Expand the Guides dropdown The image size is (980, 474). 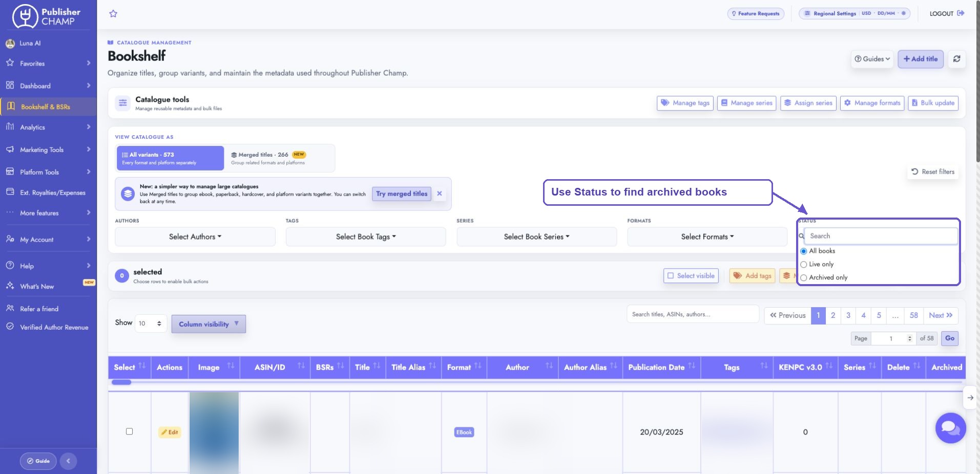pyautogui.click(x=872, y=59)
